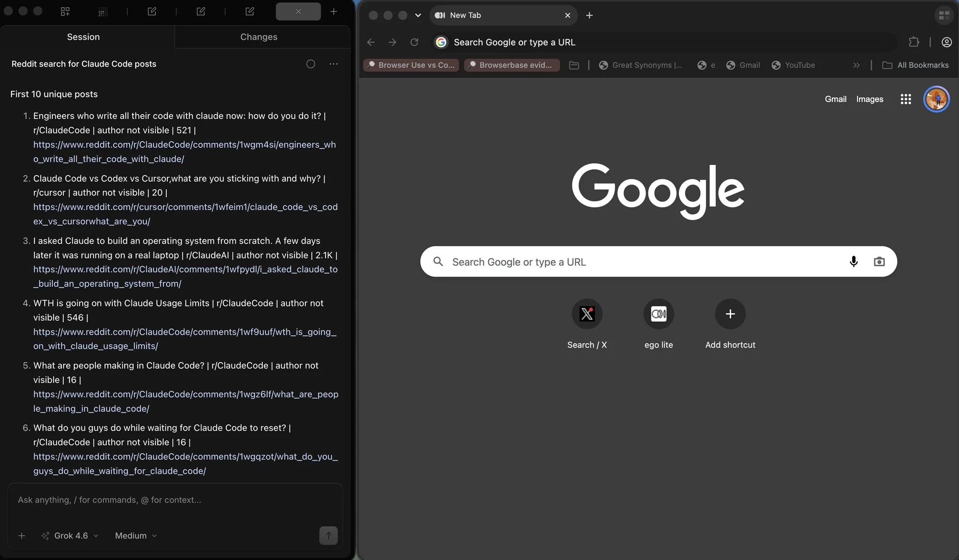This screenshot has width=959, height=560.
Task: Click the 'Reddit search for Claude Code posts' title
Action: coord(84,64)
